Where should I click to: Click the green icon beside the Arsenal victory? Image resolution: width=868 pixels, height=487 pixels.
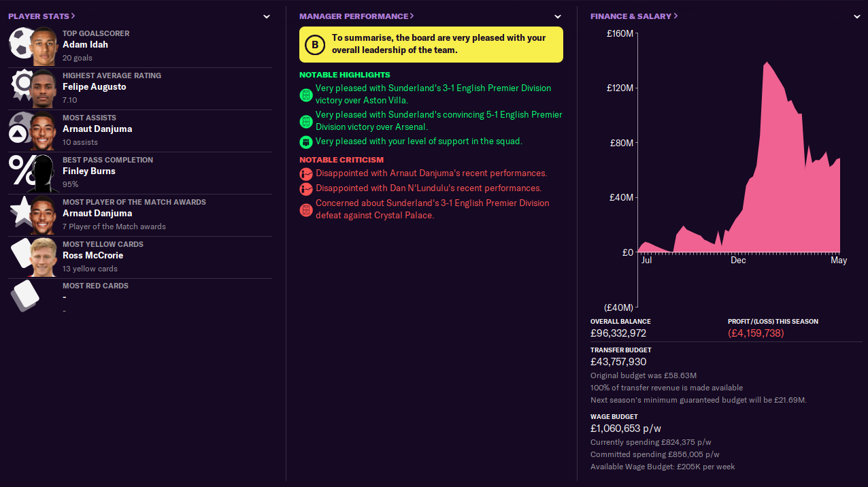(305, 121)
